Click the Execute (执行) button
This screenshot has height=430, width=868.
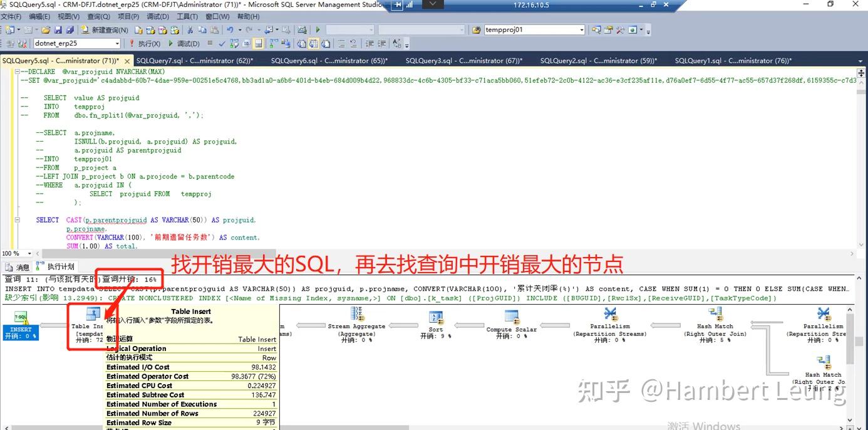pos(144,43)
